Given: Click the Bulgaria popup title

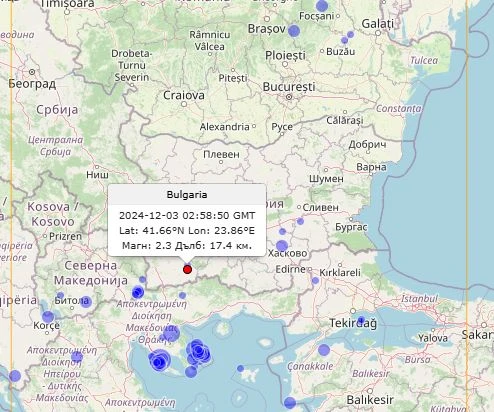Looking at the screenshot, I should [187, 195].
